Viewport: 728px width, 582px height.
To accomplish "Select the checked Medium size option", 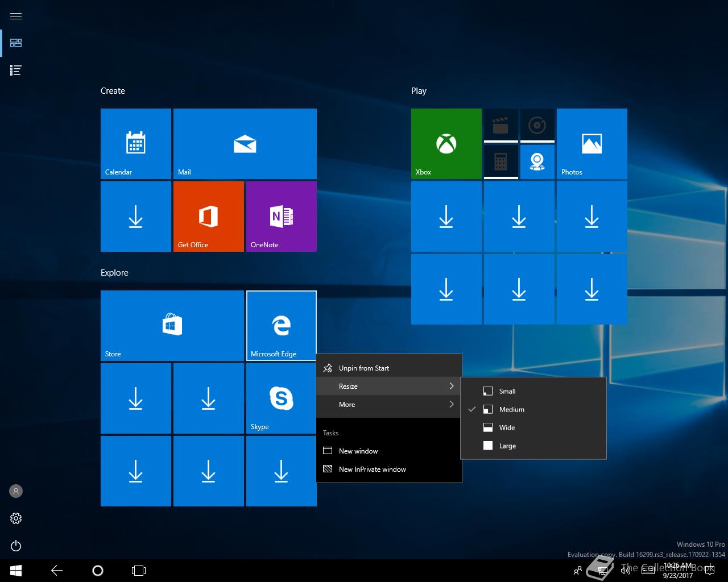I will pyautogui.click(x=533, y=409).
